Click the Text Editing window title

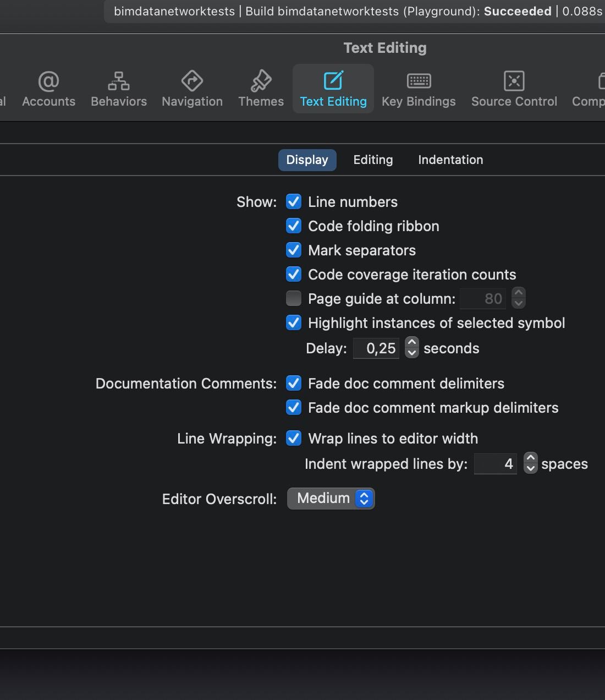click(x=385, y=48)
